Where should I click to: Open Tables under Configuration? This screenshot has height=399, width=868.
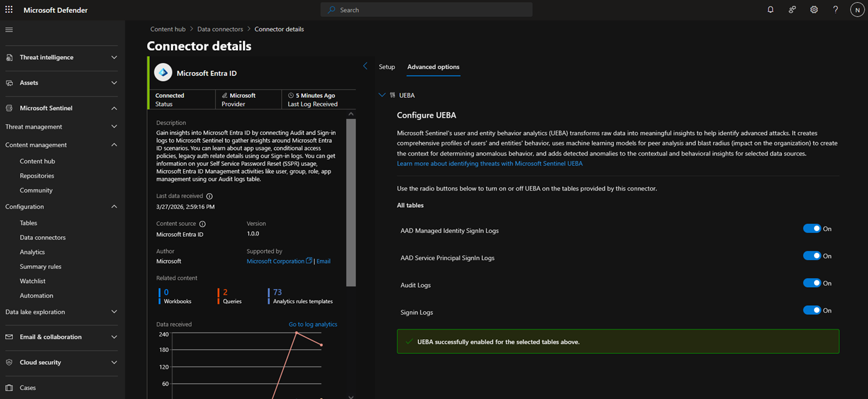[28, 223]
